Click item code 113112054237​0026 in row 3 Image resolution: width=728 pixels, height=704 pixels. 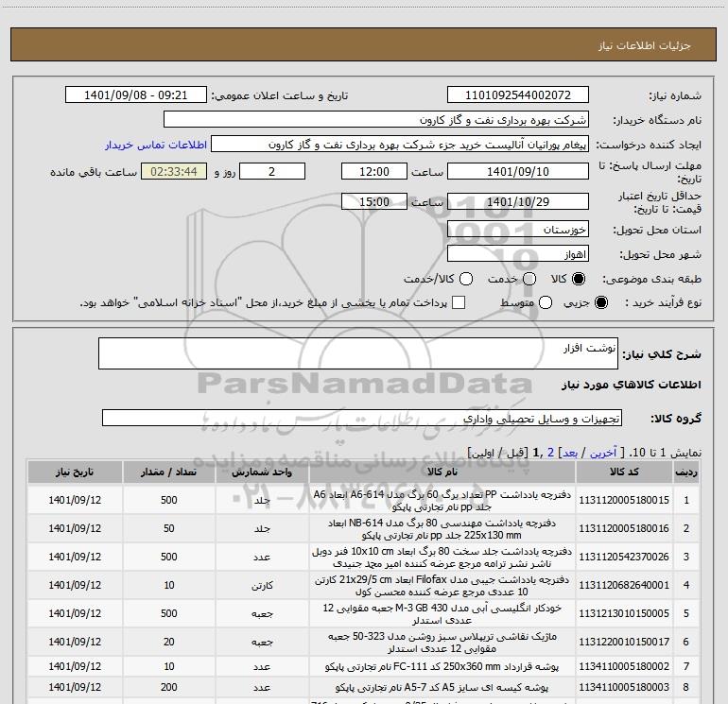coord(624,557)
